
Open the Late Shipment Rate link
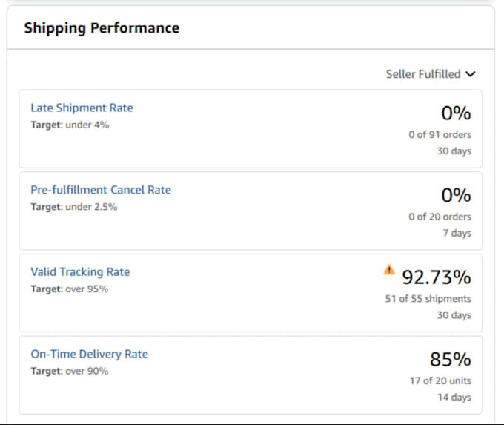pos(82,108)
